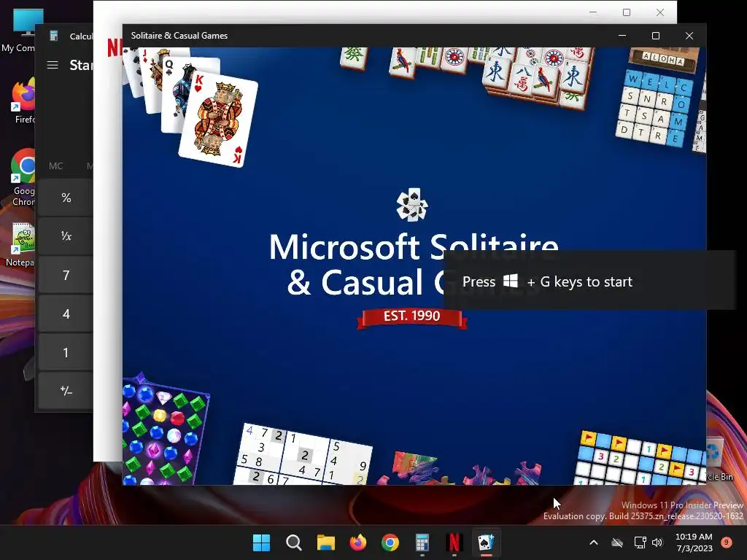This screenshot has height=560, width=747.
Task: Launch Google Chrome from the taskbar
Action: 390,542
